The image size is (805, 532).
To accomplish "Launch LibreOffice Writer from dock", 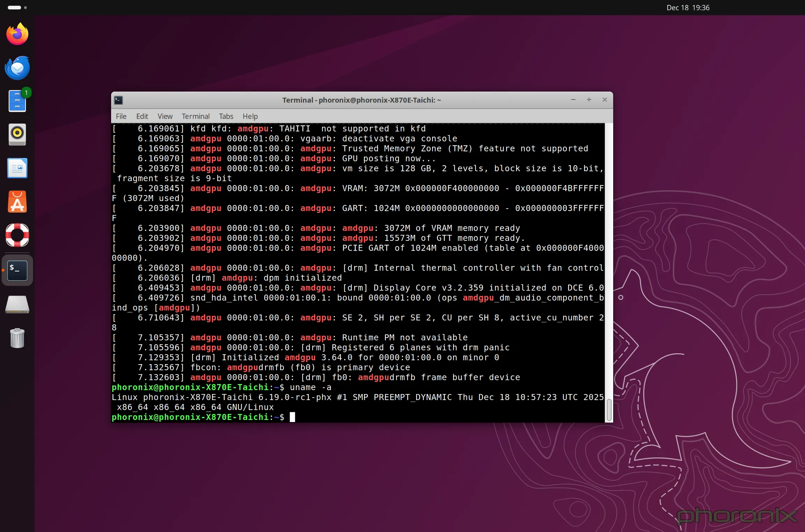I will (x=17, y=168).
